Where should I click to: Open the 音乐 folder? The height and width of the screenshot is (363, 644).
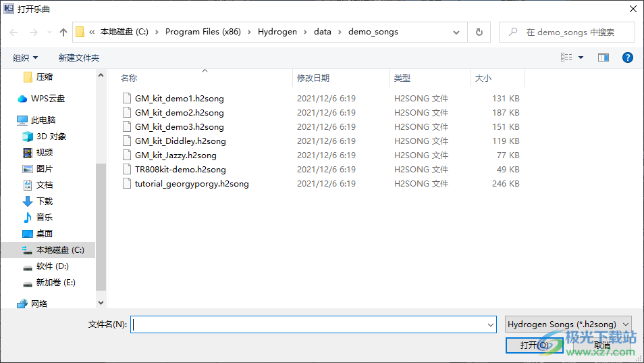point(45,217)
